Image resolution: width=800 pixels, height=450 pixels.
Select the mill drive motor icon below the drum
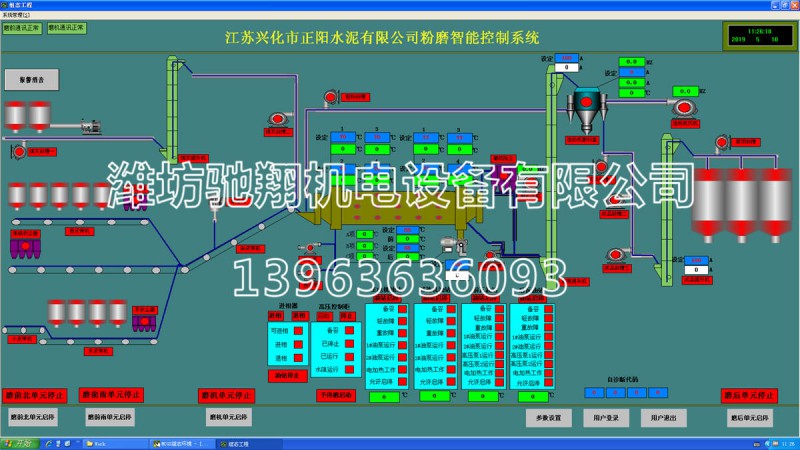click(x=454, y=246)
